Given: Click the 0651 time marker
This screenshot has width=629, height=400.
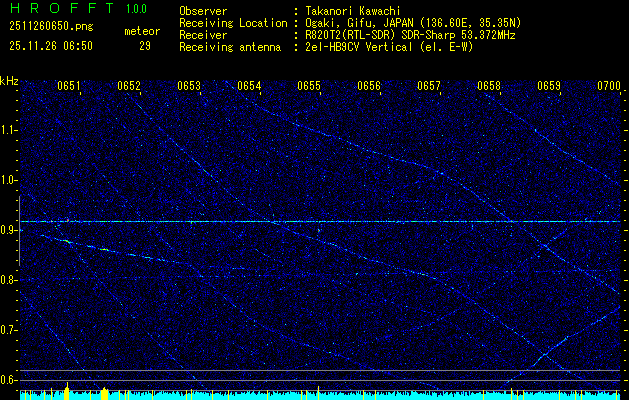Looking at the screenshot, I should 68,87.
